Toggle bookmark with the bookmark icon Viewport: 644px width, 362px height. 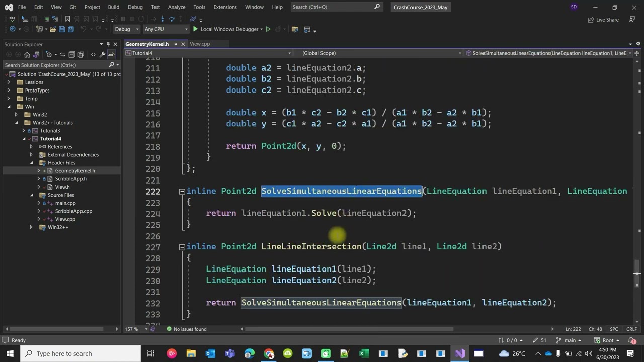67,19
